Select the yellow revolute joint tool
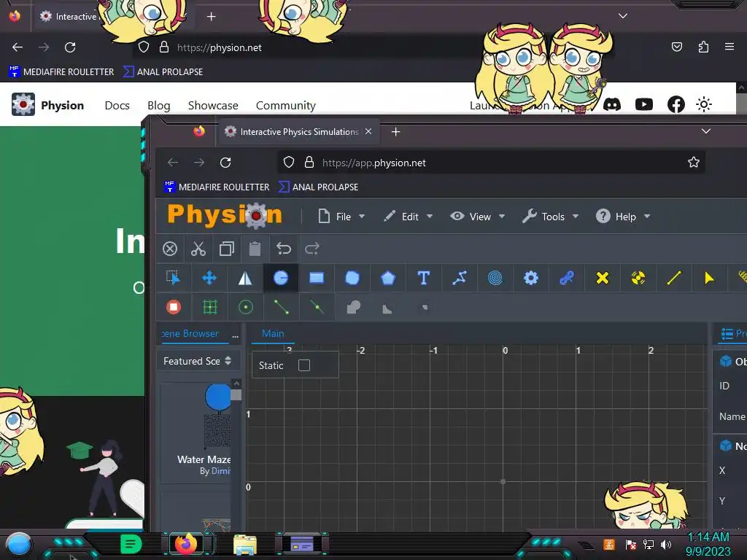Viewport: 747px width, 560px height. [638, 278]
